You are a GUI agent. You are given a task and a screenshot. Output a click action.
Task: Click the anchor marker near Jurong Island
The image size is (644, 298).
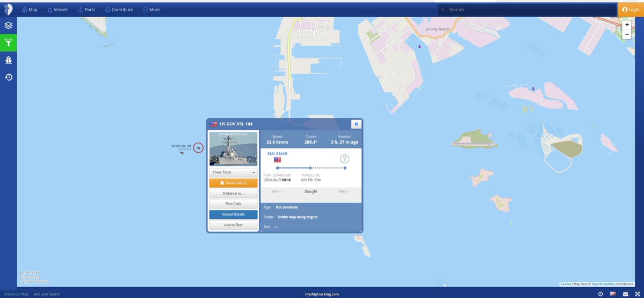pyautogui.click(x=419, y=46)
